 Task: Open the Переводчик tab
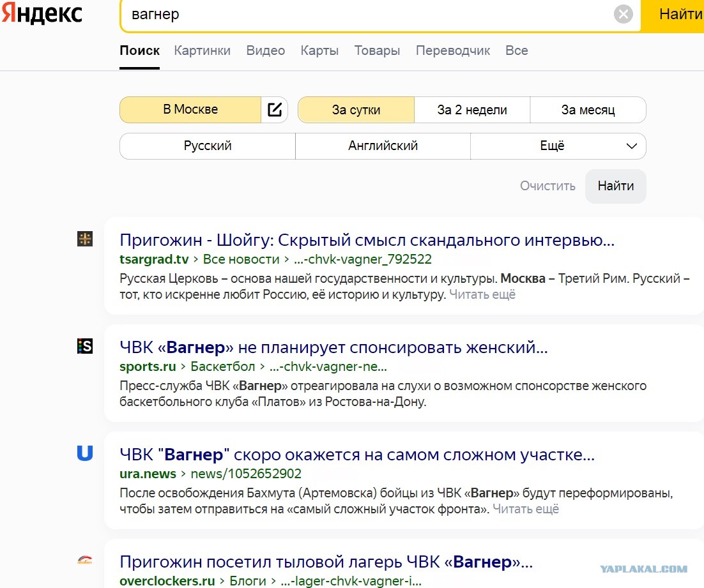click(x=452, y=50)
